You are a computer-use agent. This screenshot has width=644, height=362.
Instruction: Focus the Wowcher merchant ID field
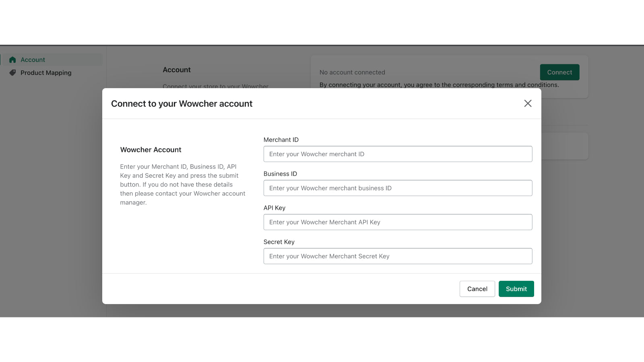point(398,154)
